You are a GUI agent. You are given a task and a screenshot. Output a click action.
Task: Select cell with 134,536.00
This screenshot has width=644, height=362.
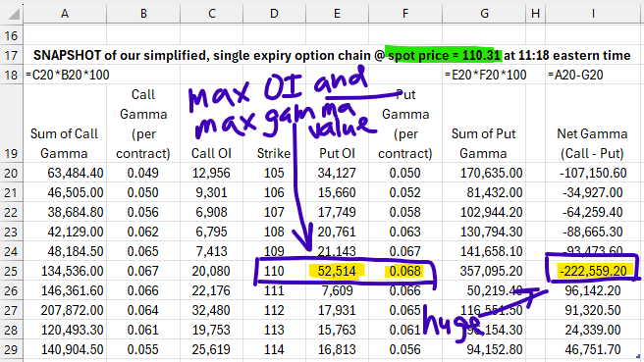(65, 271)
